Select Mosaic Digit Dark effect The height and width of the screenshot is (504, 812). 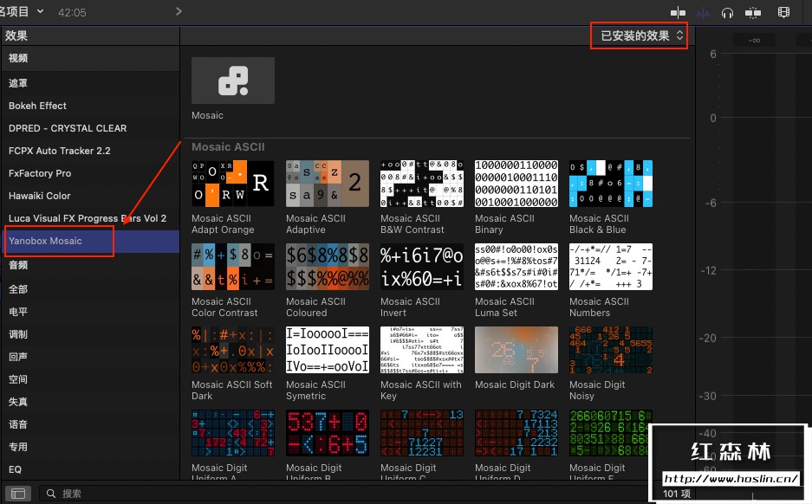coord(516,350)
